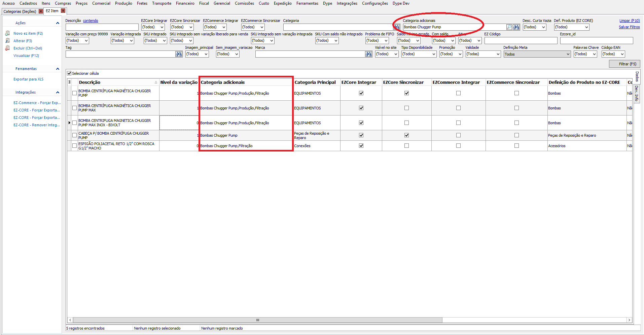The width and height of the screenshot is (644, 335).
Task: Click binoculars icon of Categoria filter
Action: [397, 27]
